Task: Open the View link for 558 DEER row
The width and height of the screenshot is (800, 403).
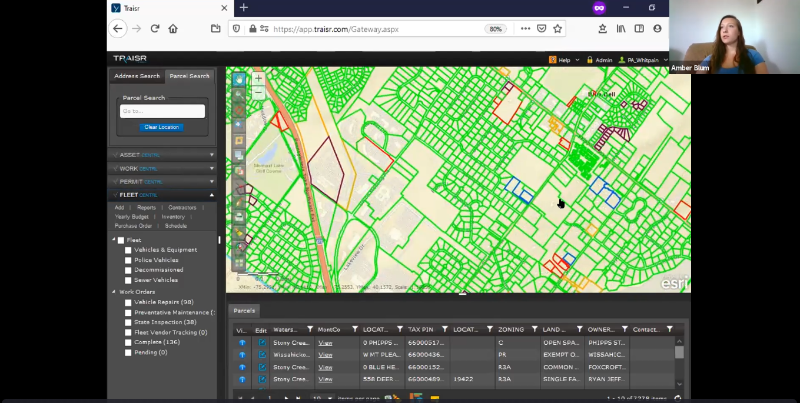Action: click(x=325, y=380)
